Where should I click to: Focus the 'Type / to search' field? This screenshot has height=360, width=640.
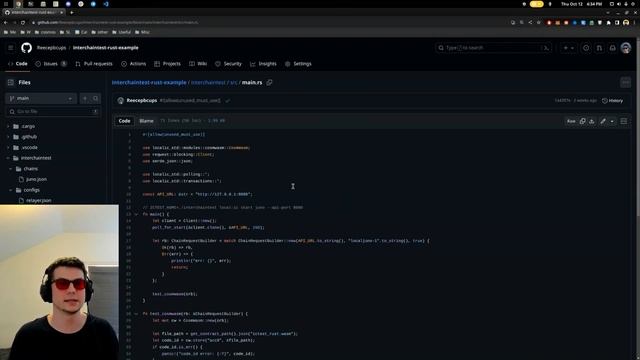pos(493,48)
